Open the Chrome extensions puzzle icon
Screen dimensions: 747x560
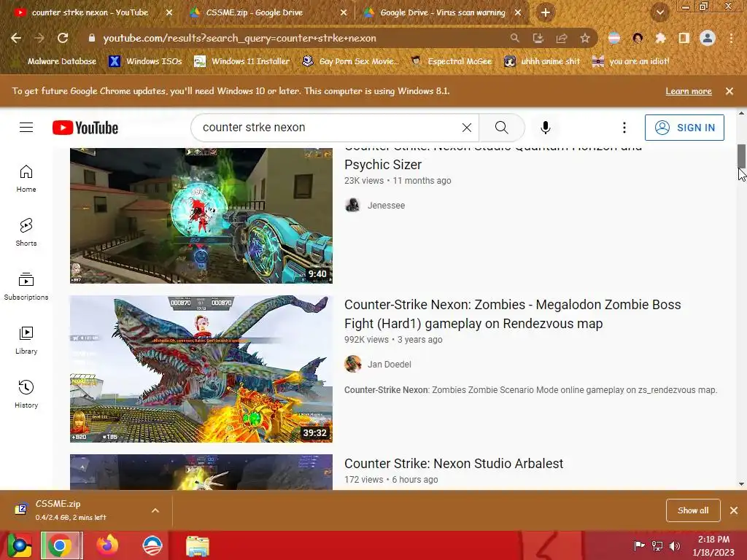pos(660,38)
